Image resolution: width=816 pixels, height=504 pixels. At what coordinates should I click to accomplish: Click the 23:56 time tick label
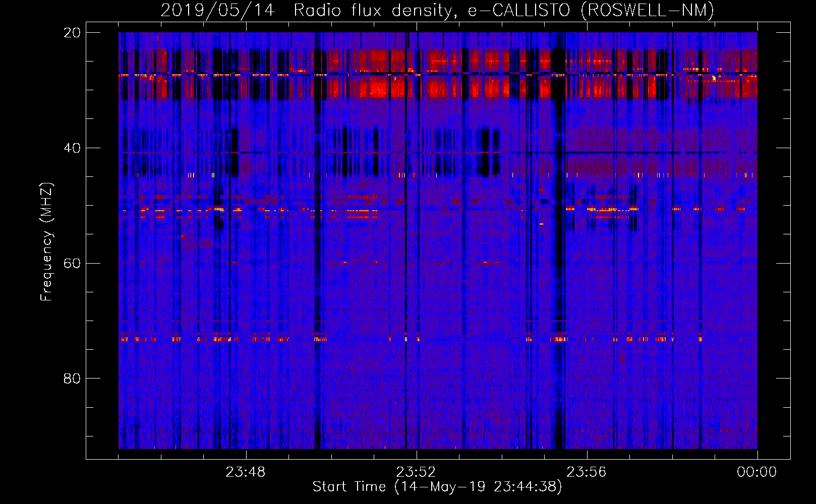(586, 472)
